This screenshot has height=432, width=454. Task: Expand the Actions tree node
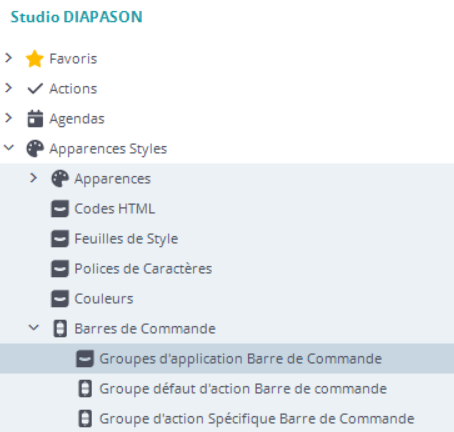click(9, 88)
